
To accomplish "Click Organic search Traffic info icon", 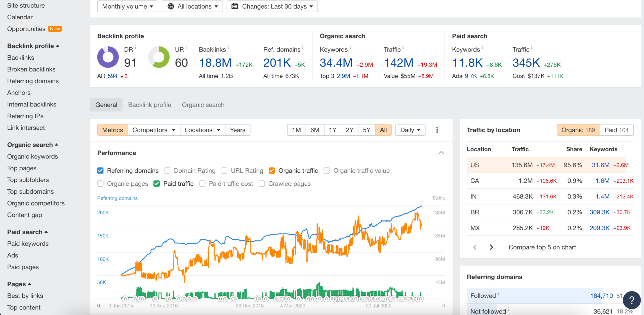I will (403, 47).
